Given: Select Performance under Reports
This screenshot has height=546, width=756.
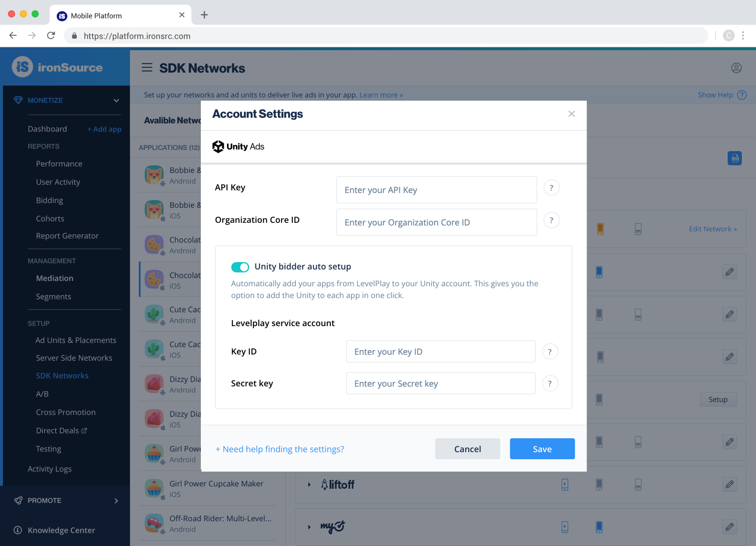Looking at the screenshot, I should pos(59,163).
